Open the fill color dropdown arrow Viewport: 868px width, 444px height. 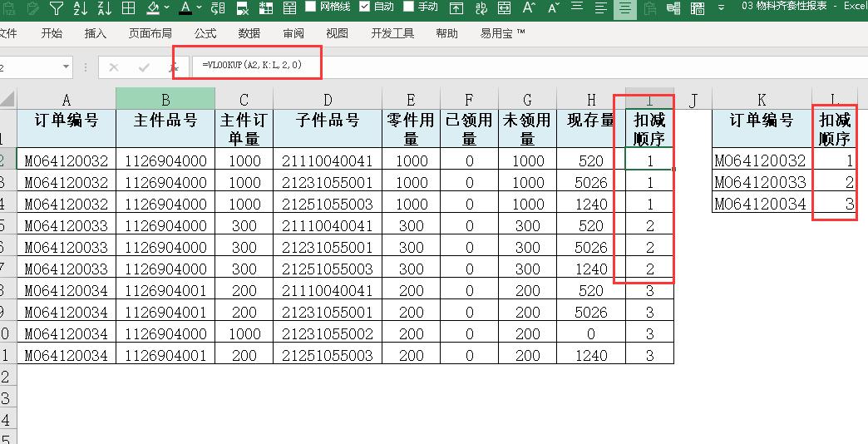click(x=166, y=7)
